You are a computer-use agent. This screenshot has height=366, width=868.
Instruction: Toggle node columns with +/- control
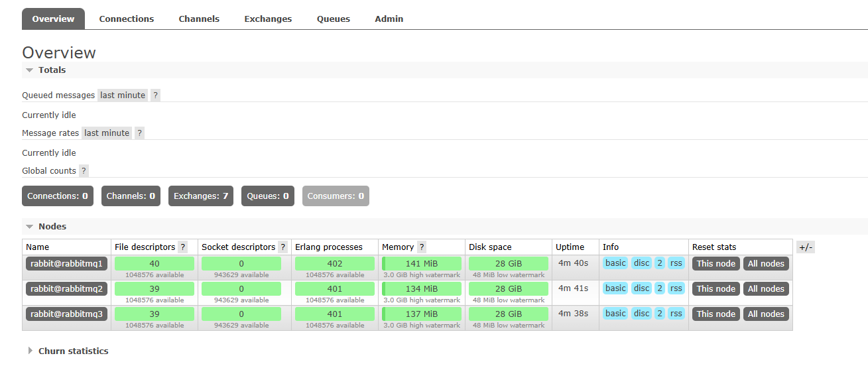pyautogui.click(x=805, y=247)
